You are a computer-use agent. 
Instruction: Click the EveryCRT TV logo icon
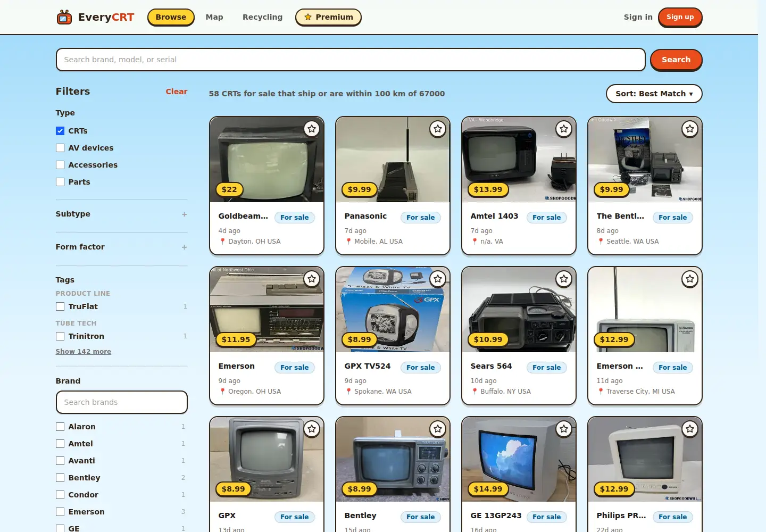click(64, 17)
